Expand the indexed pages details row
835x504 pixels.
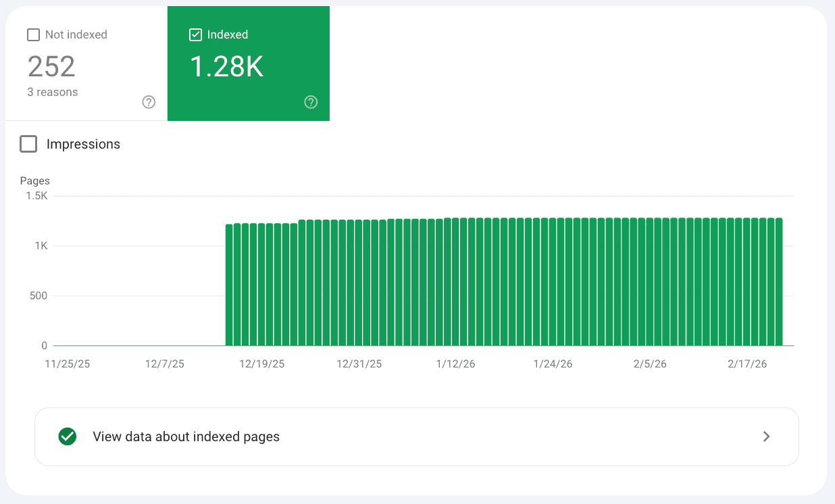[x=417, y=436]
